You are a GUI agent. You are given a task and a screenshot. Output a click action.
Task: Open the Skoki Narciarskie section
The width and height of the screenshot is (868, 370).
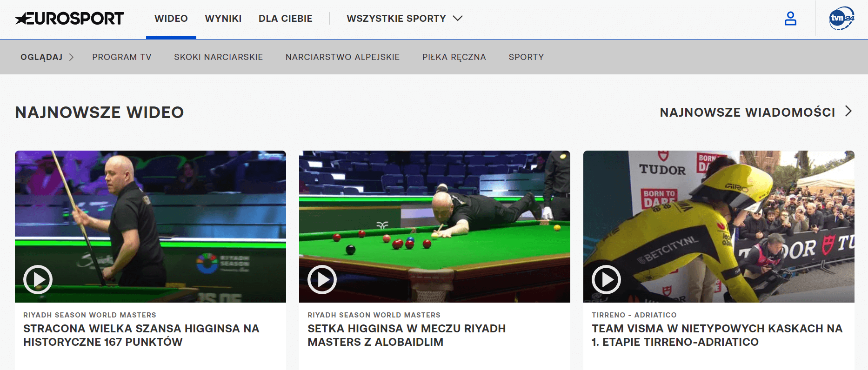[219, 57]
